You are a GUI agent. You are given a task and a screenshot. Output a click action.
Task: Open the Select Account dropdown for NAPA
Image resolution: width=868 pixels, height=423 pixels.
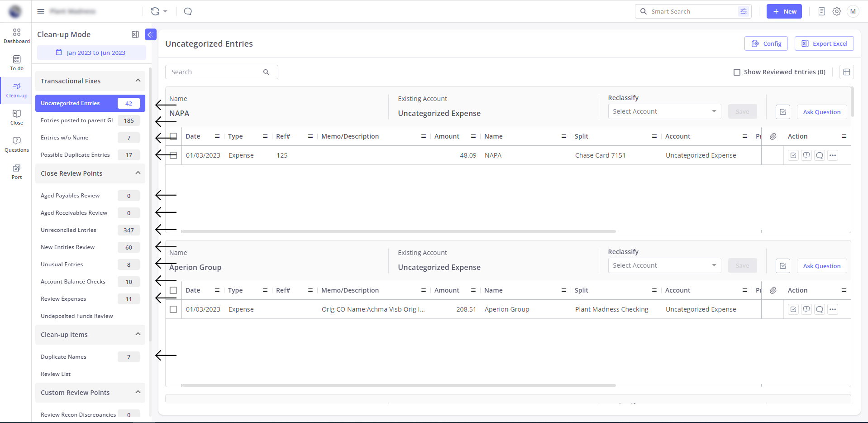pyautogui.click(x=664, y=111)
